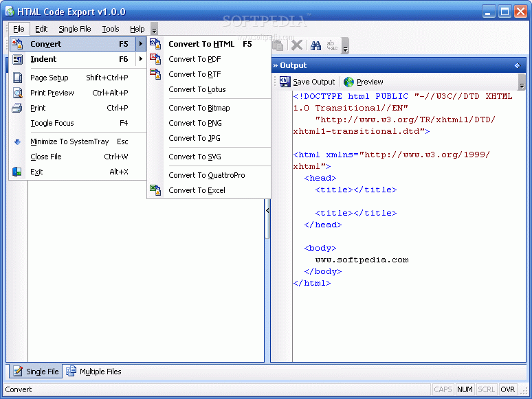
Task: Click the </body> closing tag line
Action: [323, 271]
